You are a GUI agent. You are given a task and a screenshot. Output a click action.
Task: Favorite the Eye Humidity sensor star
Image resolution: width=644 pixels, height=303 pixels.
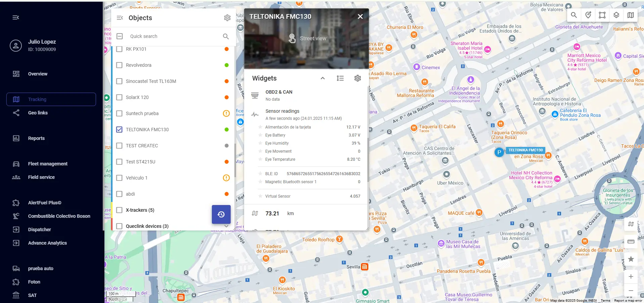[x=260, y=143]
